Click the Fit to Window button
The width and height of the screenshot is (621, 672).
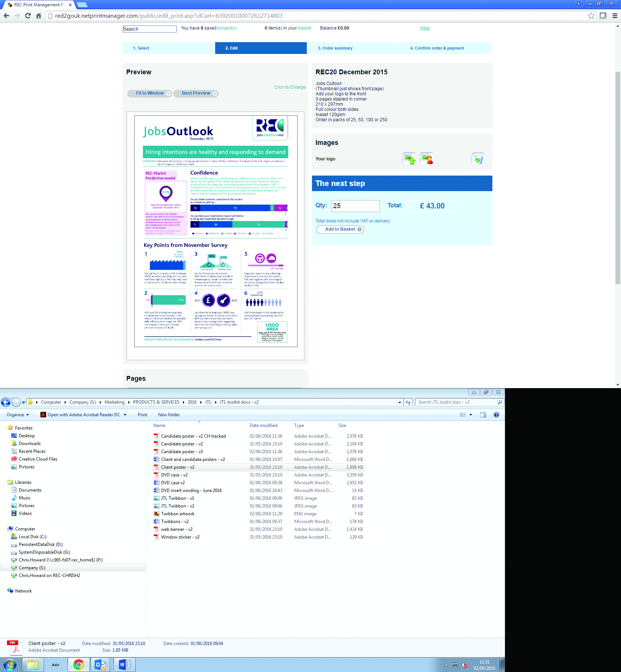[150, 93]
